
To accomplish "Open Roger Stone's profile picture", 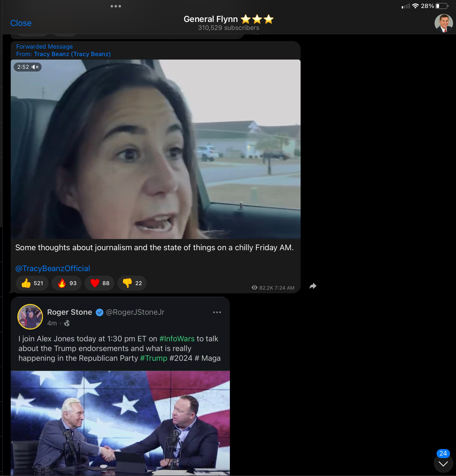I will [30, 317].
